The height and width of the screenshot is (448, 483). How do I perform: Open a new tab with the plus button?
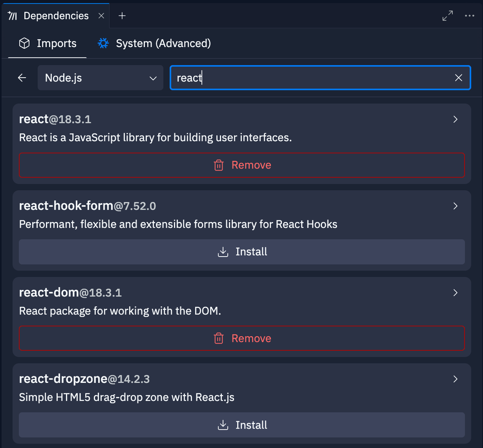pos(122,15)
